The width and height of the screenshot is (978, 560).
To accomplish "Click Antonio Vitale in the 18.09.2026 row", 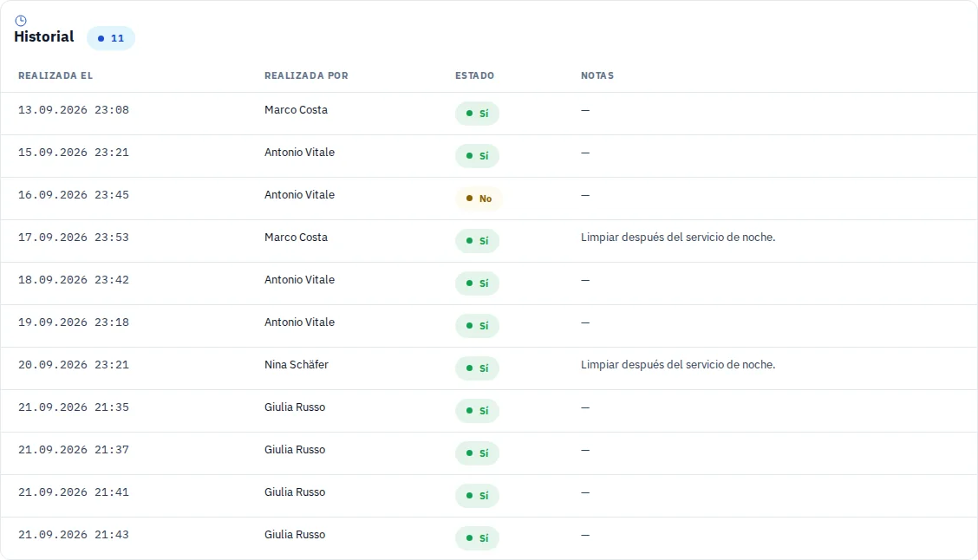I will point(299,279).
